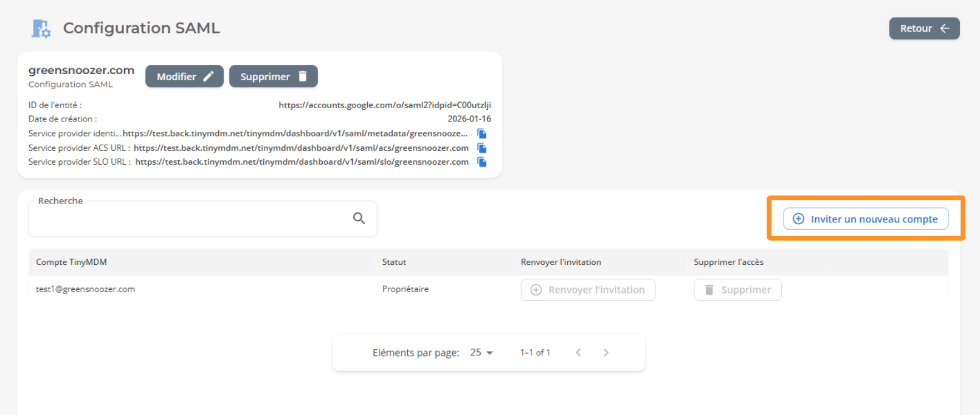This screenshot has height=415, width=980.
Task: Copy the Service provider identifier URL
Action: pyautogui.click(x=481, y=134)
